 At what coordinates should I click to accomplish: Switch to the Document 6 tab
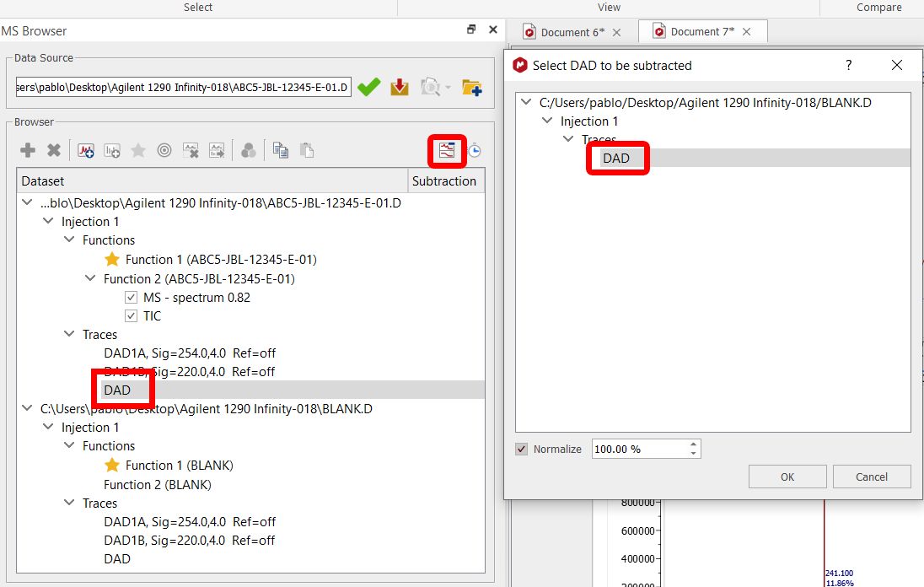tap(572, 32)
